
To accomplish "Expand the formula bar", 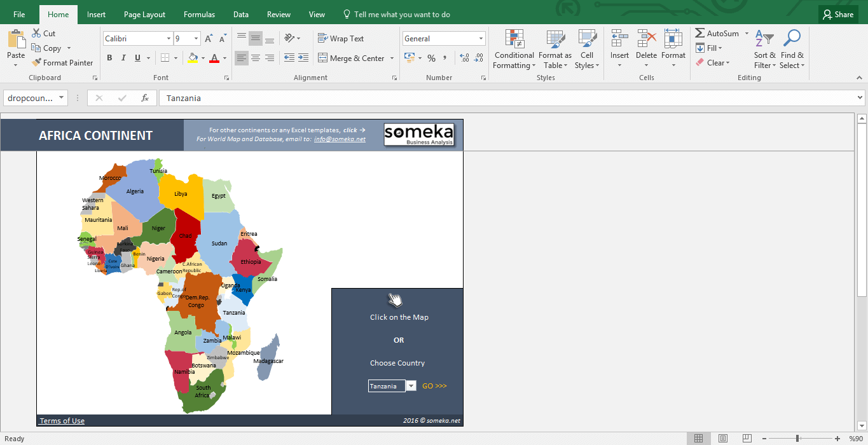I will (860, 98).
